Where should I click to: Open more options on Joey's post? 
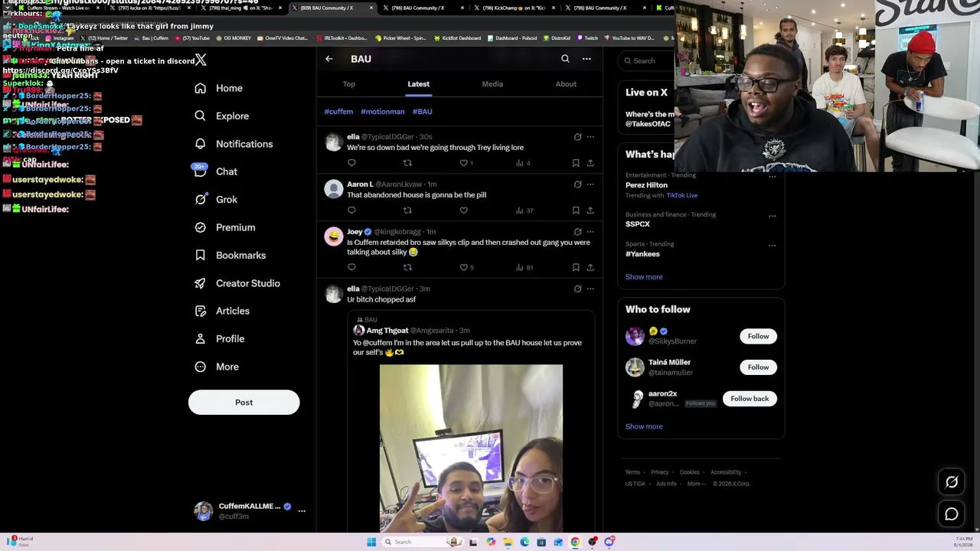590,232
